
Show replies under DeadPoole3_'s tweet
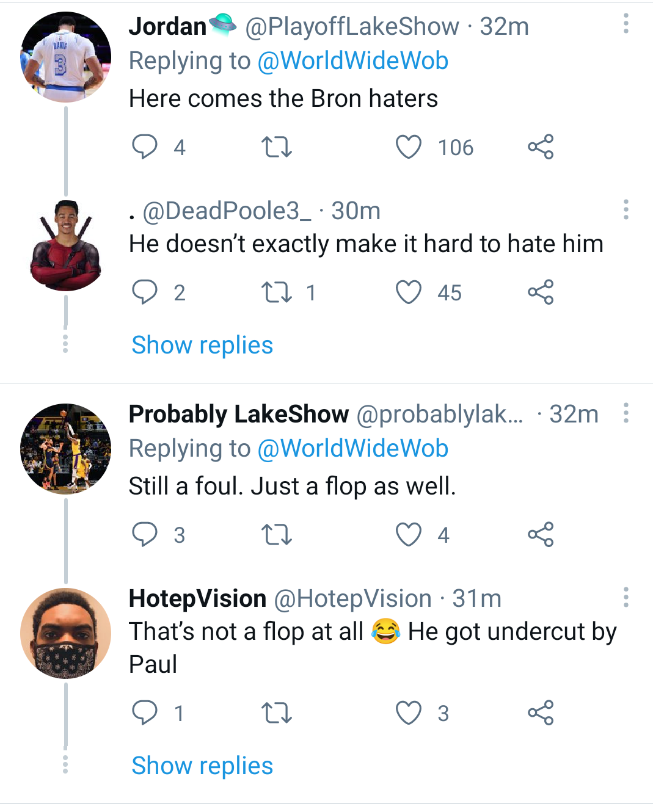[202, 346]
